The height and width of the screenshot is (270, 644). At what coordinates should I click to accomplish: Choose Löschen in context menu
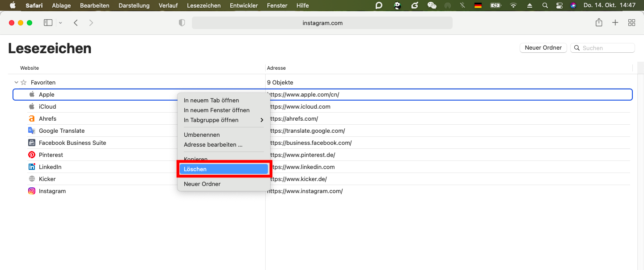[x=224, y=169]
